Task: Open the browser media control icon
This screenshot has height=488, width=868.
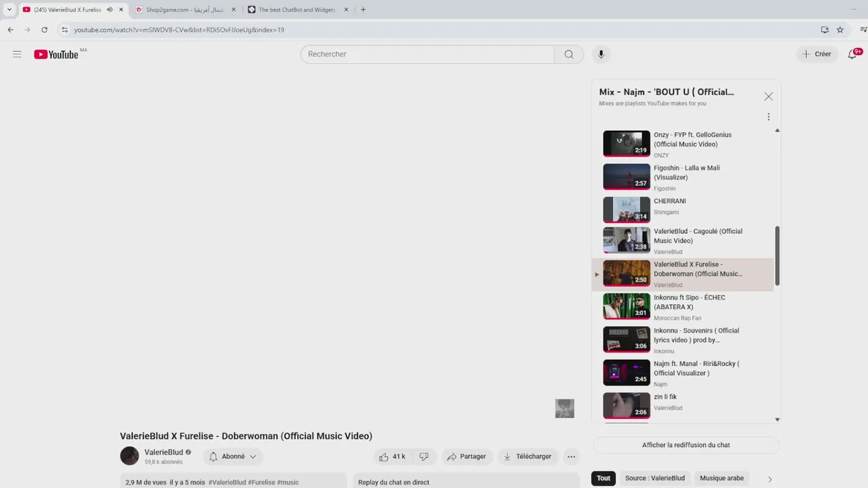Action: [x=863, y=30]
